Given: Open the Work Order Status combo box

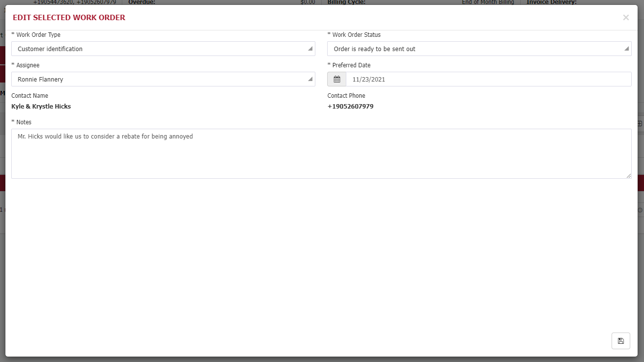Looking at the screenshot, I should pos(479,49).
